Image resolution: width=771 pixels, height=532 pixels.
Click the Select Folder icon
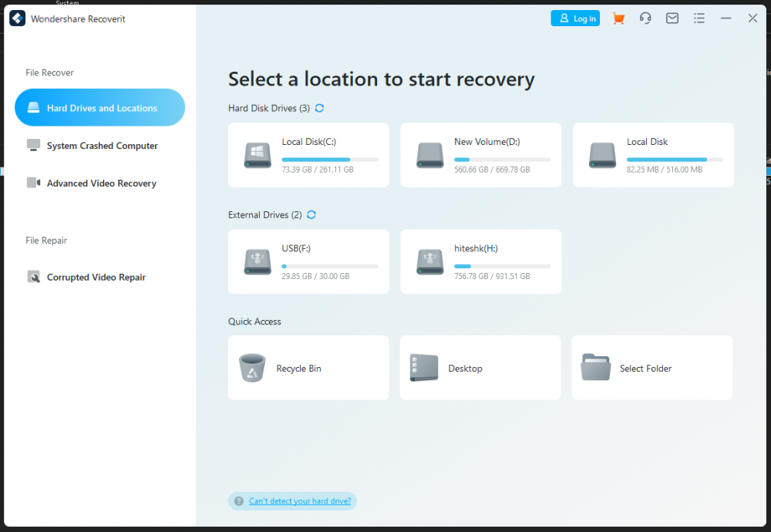(x=595, y=367)
